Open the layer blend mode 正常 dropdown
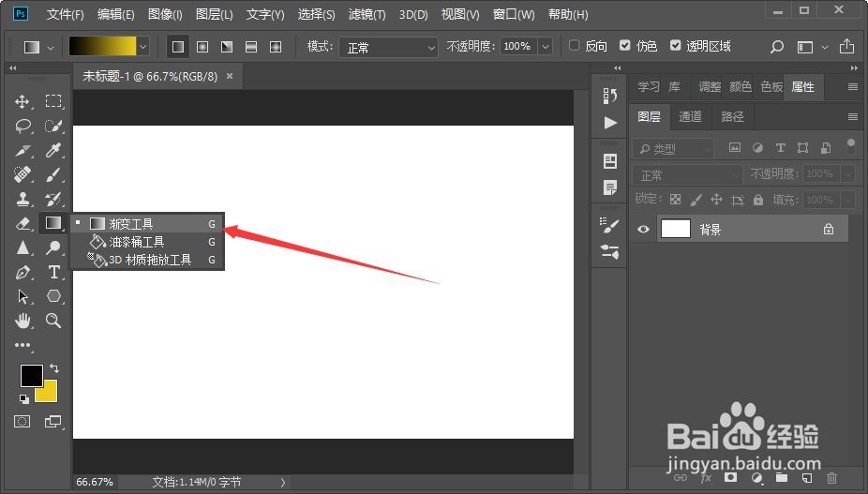868x494 pixels. click(x=687, y=175)
